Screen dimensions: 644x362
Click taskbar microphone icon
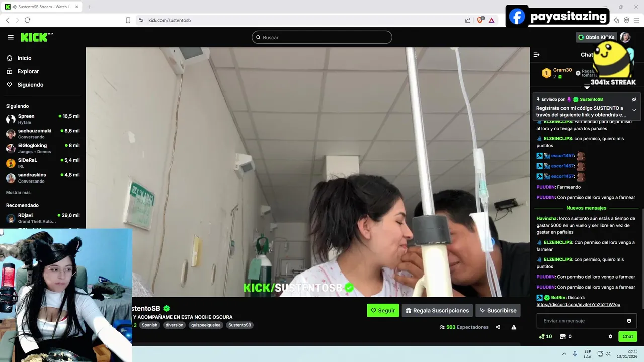pos(575,354)
